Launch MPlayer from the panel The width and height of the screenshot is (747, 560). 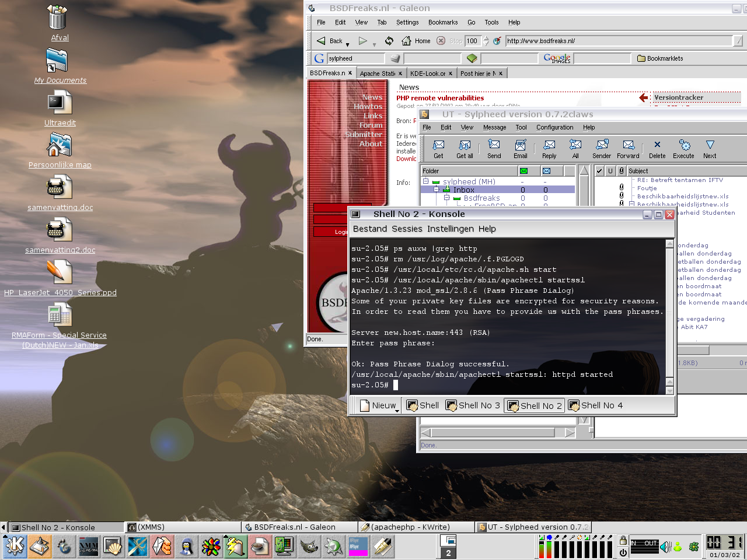pyautogui.click(x=358, y=547)
